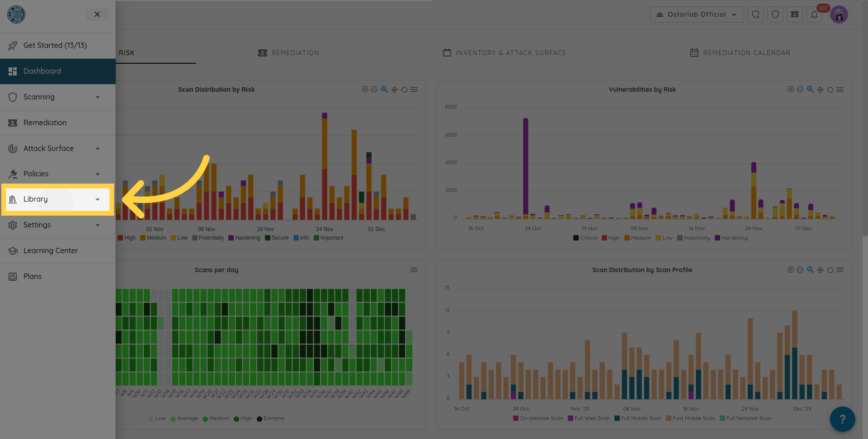Image resolution: width=868 pixels, height=439 pixels.
Task: Open the user avatar profile menu
Action: 839,15
